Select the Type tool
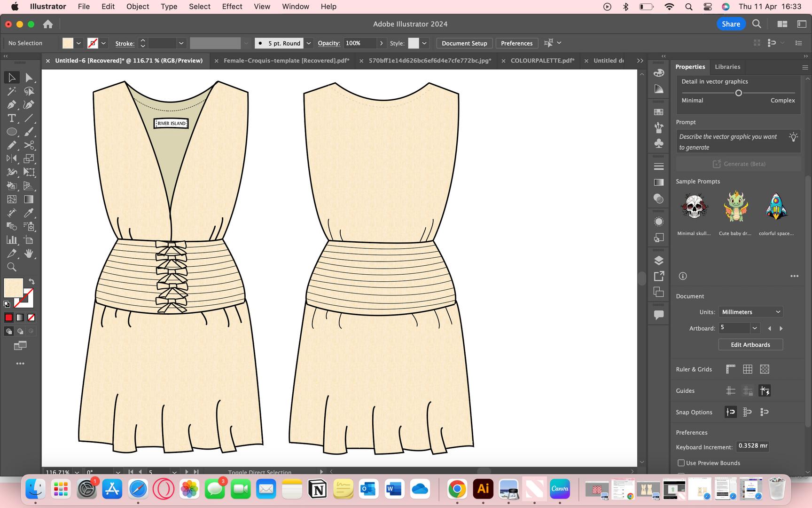Screen dimensions: 812x508 (x=12, y=118)
